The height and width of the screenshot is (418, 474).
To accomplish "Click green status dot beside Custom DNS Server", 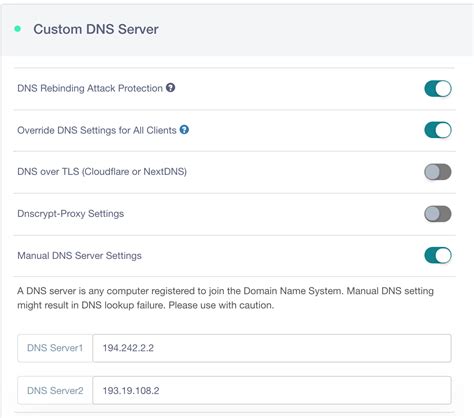I will [18, 29].
